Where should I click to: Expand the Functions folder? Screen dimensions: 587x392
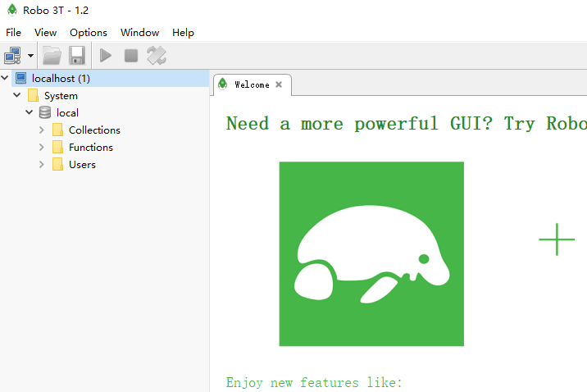click(42, 147)
